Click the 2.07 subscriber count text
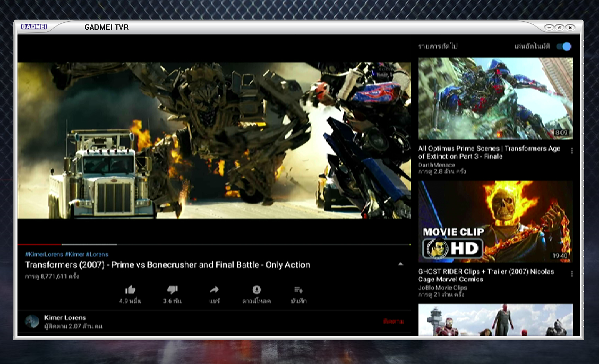Screen dimensions: 599x364 (73, 326)
